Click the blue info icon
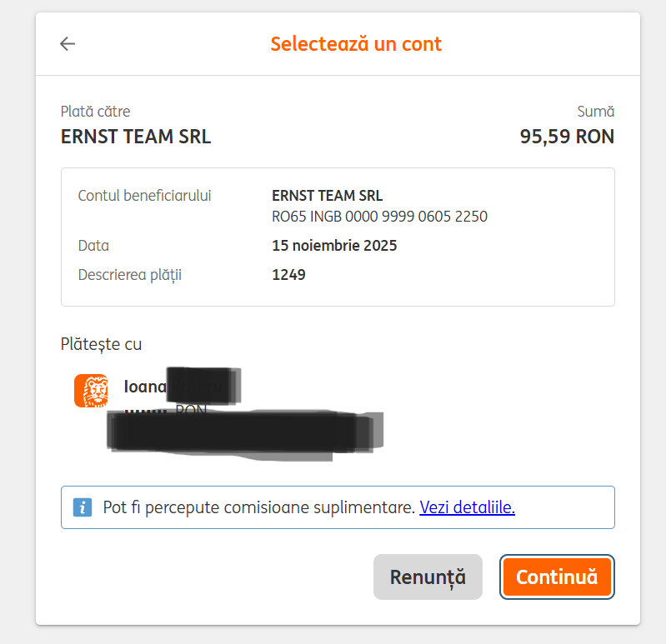Viewport: 666px width, 644px height. 83,507
